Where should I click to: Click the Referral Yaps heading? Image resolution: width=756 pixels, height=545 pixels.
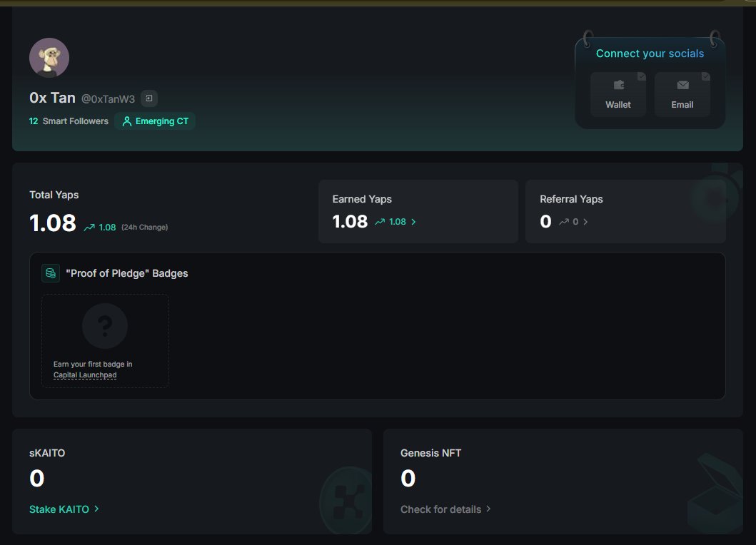pos(571,199)
